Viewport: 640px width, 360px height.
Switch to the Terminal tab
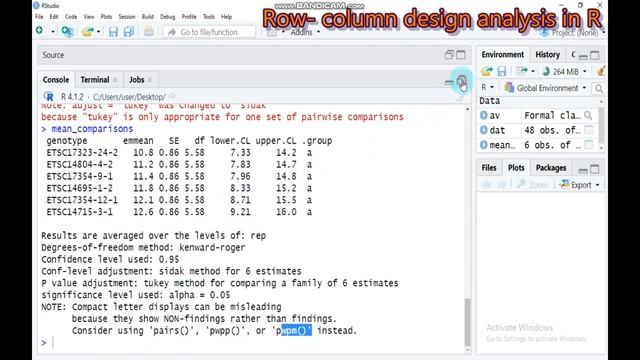coord(95,80)
